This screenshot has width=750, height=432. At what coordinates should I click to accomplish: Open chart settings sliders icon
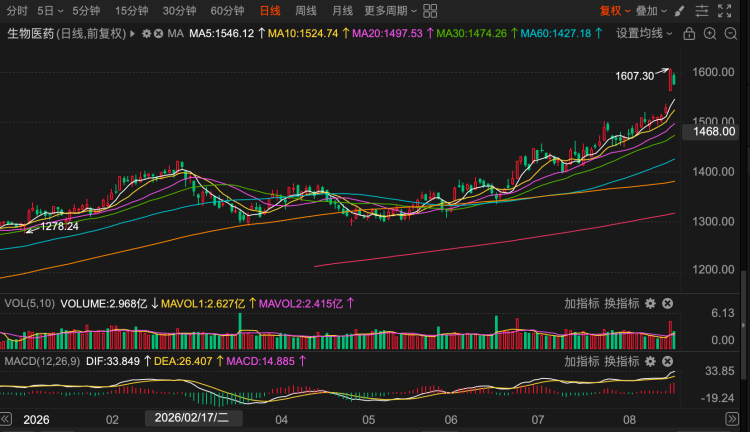[702, 11]
